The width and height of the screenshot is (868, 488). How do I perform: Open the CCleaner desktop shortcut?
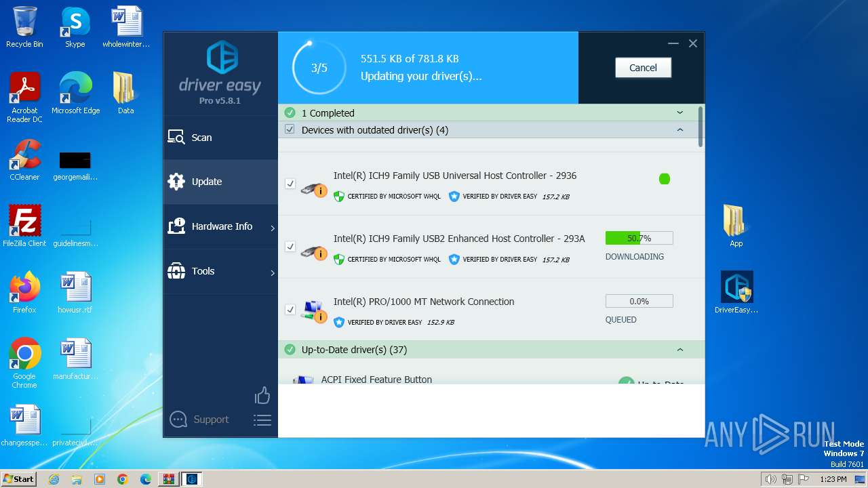[x=24, y=160]
